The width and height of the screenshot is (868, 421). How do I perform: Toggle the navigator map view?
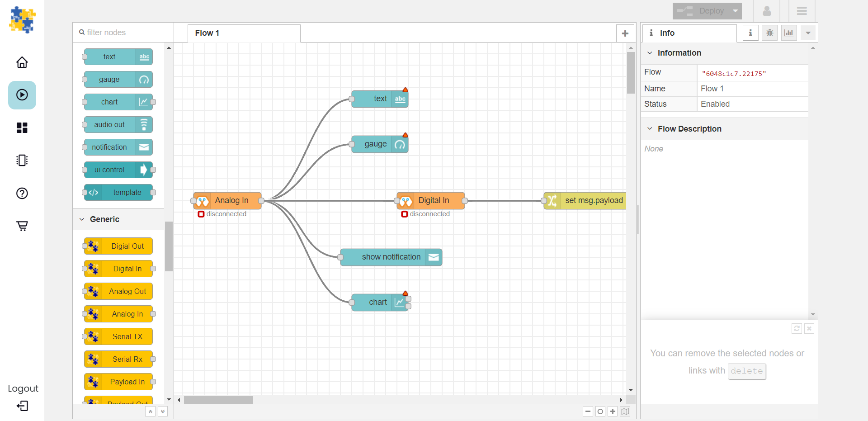point(625,412)
